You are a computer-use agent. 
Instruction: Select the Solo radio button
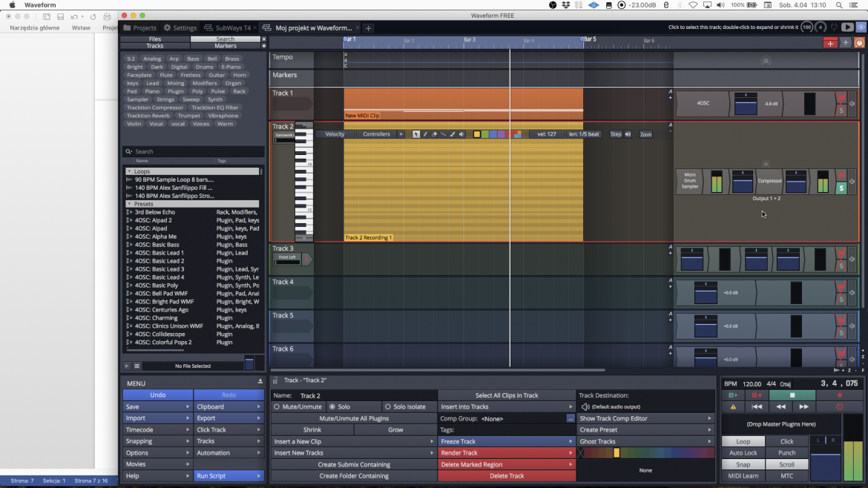[332, 406]
